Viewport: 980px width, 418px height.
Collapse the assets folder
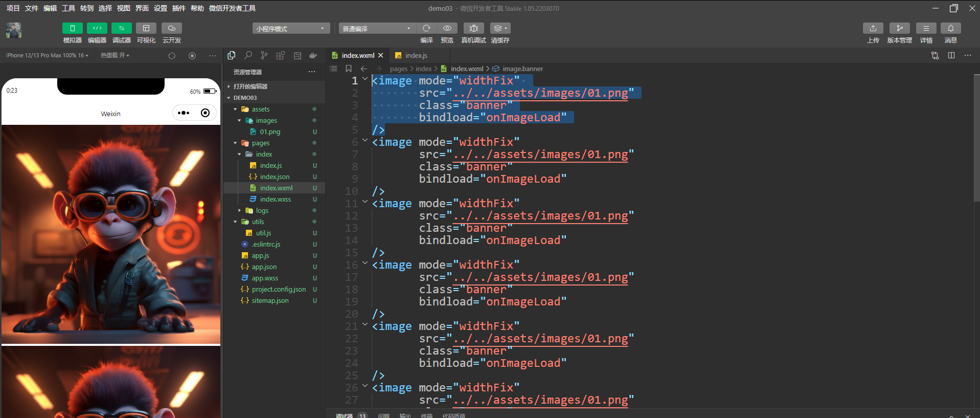275,109
